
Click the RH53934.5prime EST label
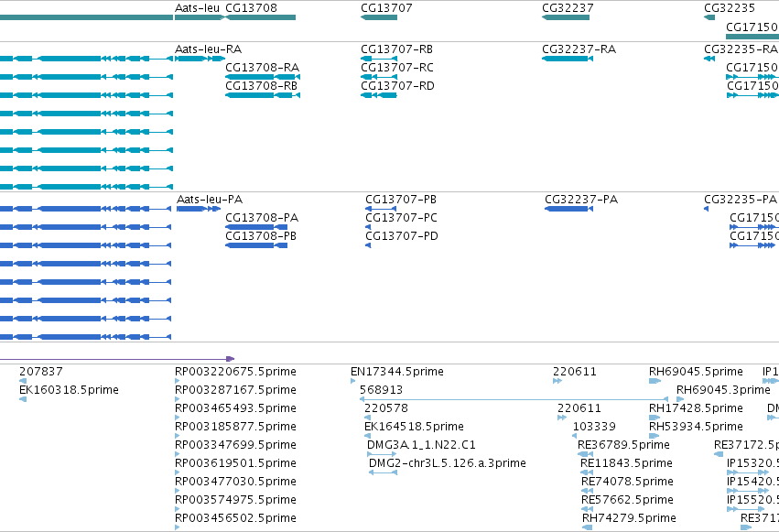[696, 427]
